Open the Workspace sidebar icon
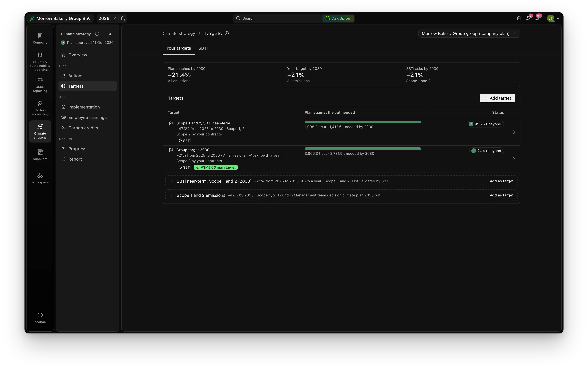The width and height of the screenshot is (588, 369). 40,178
